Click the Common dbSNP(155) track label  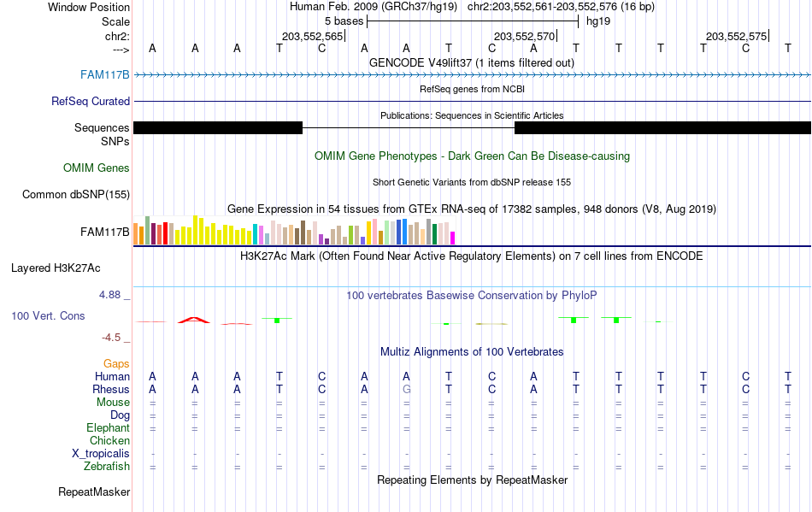tap(76, 195)
